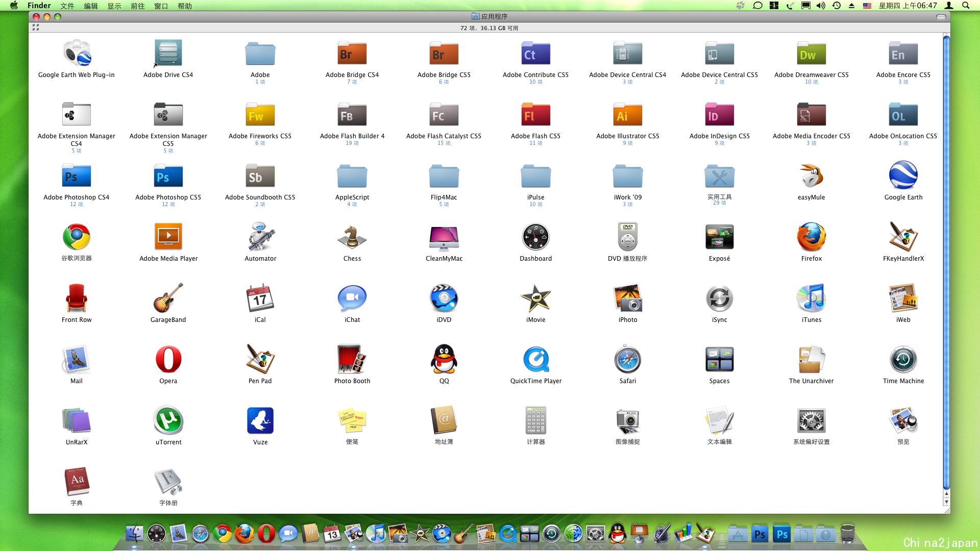Select the uTorrent application icon
The height and width of the screenshot is (551, 980).
[168, 420]
